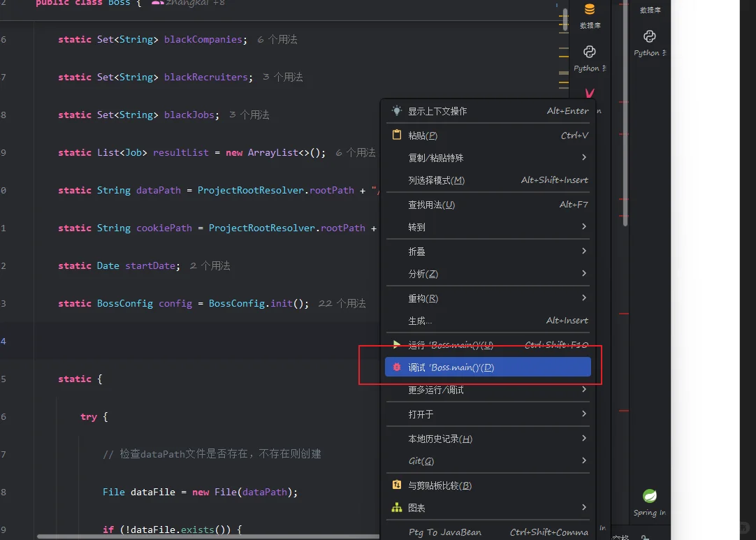Image resolution: width=756 pixels, height=540 pixels.
Task: Click the clipboard paste icon in context menu
Action: click(x=396, y=135)
